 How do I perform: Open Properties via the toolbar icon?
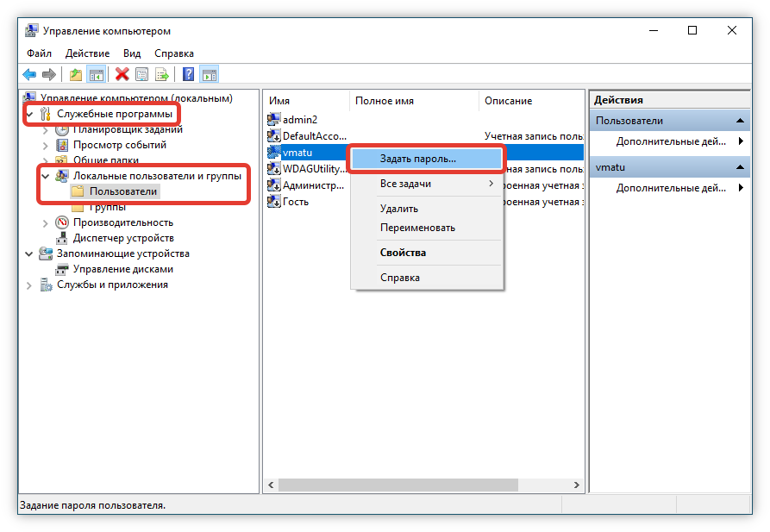click(x=141, y=75)
